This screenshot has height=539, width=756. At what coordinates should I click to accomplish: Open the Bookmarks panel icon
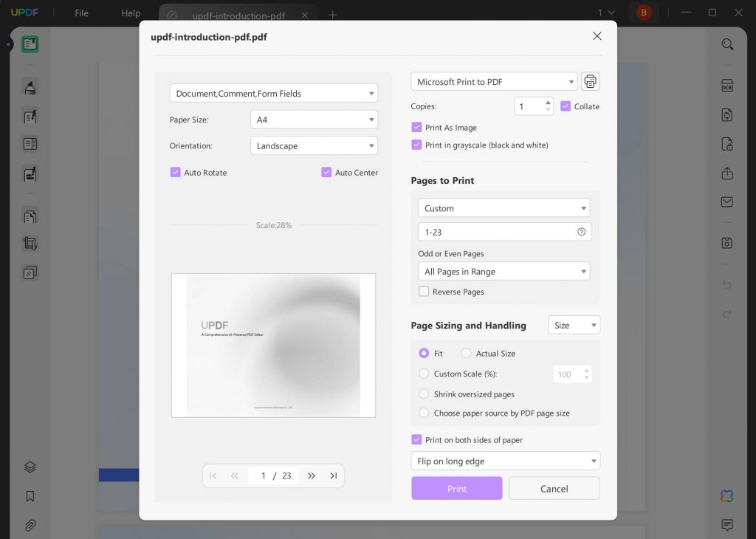point(30,496)
